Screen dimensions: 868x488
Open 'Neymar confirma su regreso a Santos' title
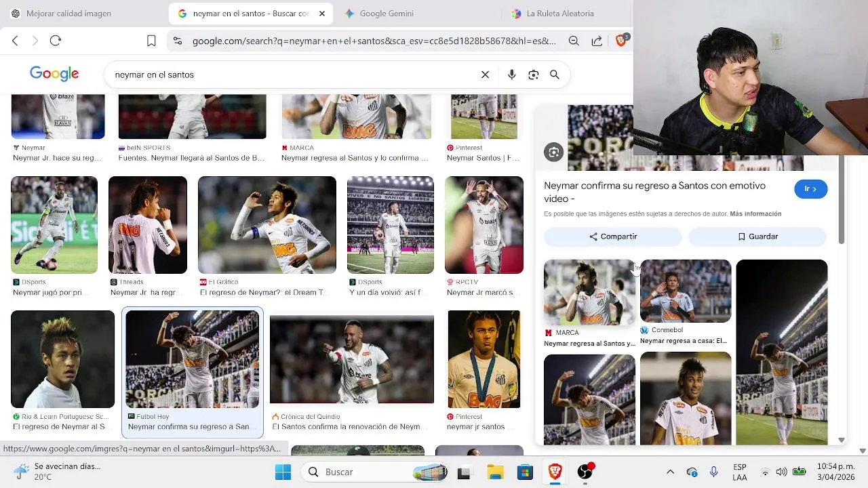(654, 192)
